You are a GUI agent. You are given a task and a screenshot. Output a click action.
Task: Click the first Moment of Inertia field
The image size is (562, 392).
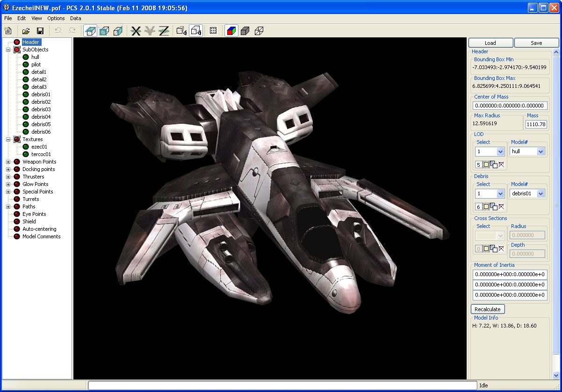click(x=510, y=275)
